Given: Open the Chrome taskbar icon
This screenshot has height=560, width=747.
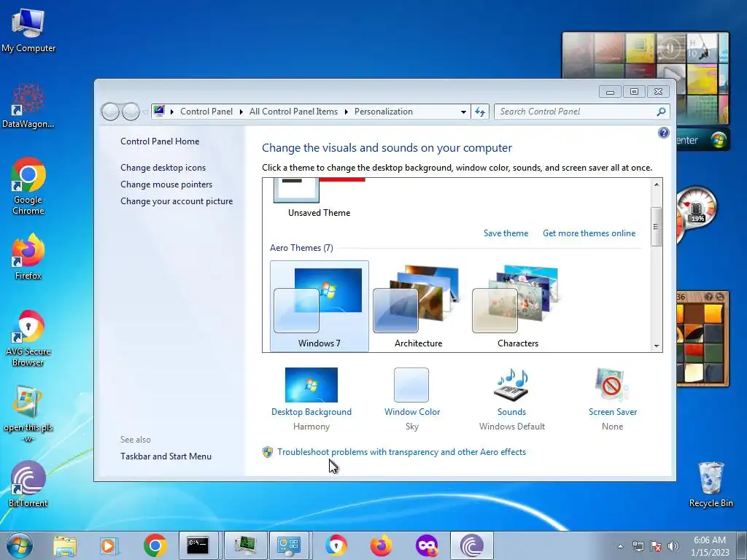Looking at the screenshot, I should pos(155,545).
